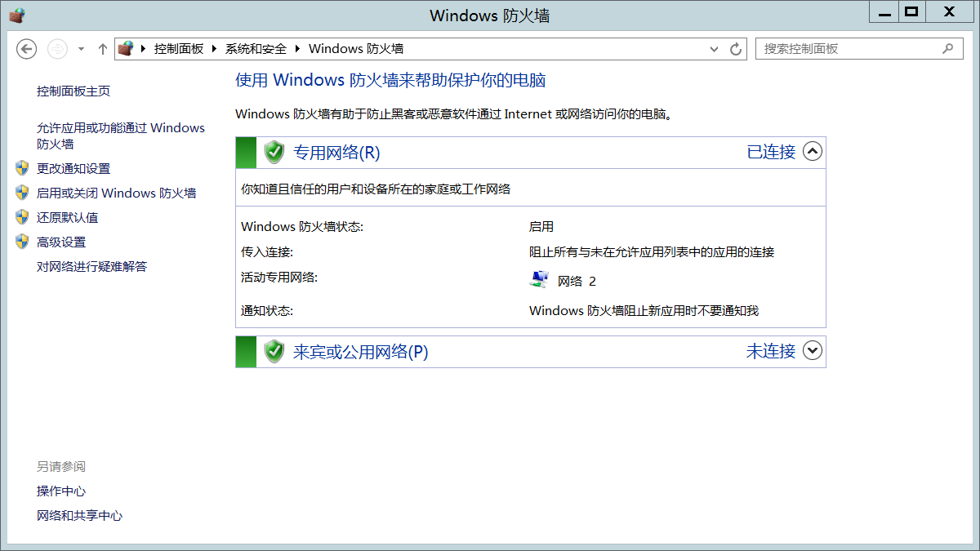Screen dimensions: 980x551
Task: Click the 网络 2 network name
Action: (577, 282)
